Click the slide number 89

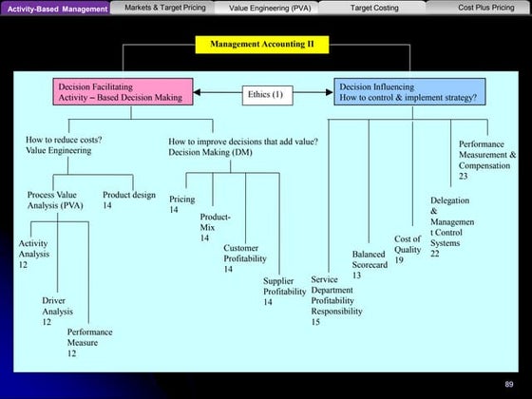pyautogui.click(x=509, y=384)
